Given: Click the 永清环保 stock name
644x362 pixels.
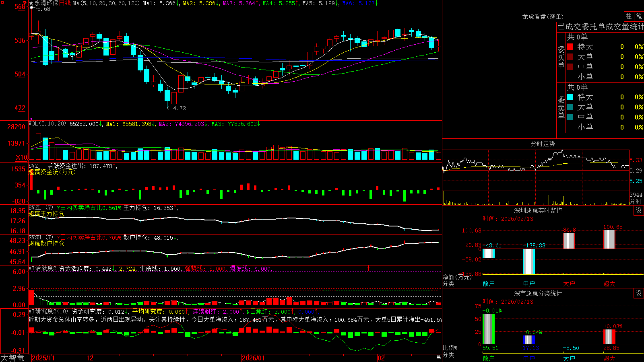Looking at the screenshot, I should click(46, 3).
